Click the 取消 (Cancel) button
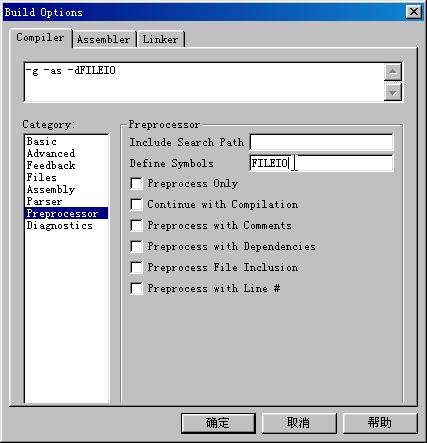Image resolution: width=427 pixels, height=443 pixels. 299,423
